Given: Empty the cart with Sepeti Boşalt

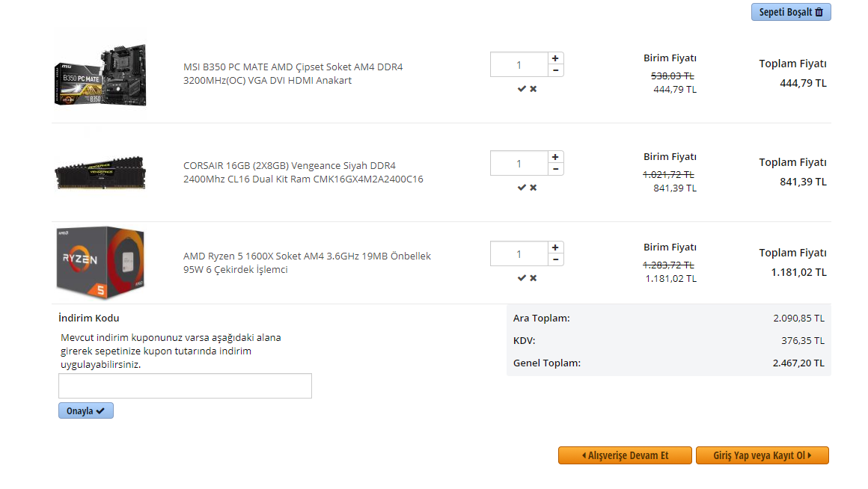Looking at the screenshot, I should pyautogui.click(x=790, y=12).
